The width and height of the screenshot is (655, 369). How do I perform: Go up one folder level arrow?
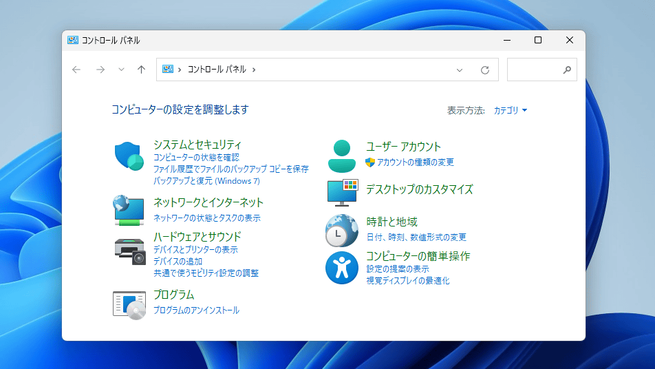[x=141, y=69]
